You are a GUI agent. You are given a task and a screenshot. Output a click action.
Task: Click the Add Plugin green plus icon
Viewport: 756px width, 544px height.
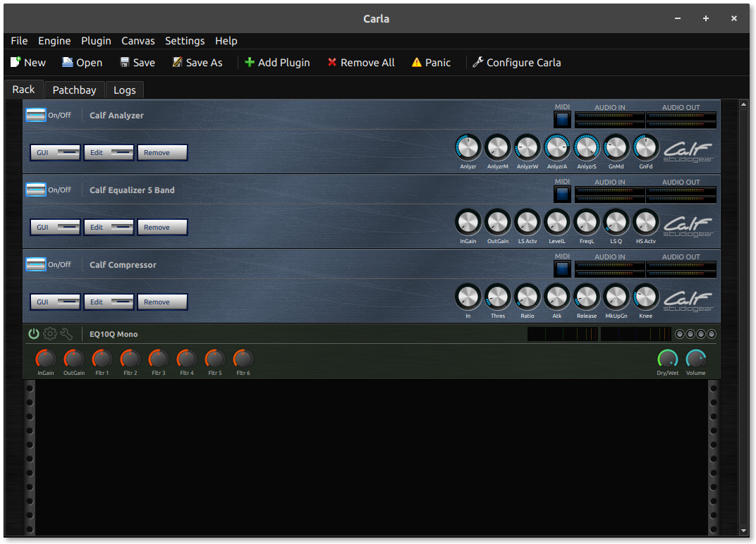point(250,63)
